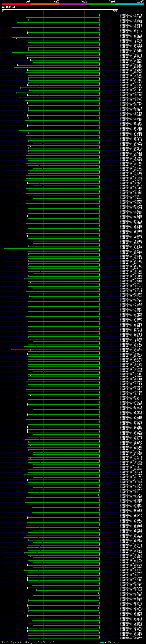Screen dimensions: 146x644
Task: Click the red 20% identity color bar
Action: (16, 4)
